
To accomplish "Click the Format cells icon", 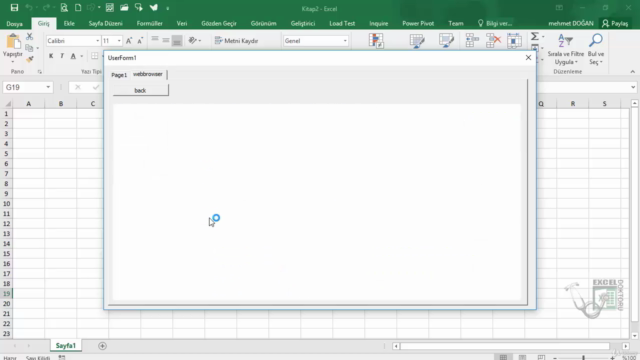I will tap(514, 40).
